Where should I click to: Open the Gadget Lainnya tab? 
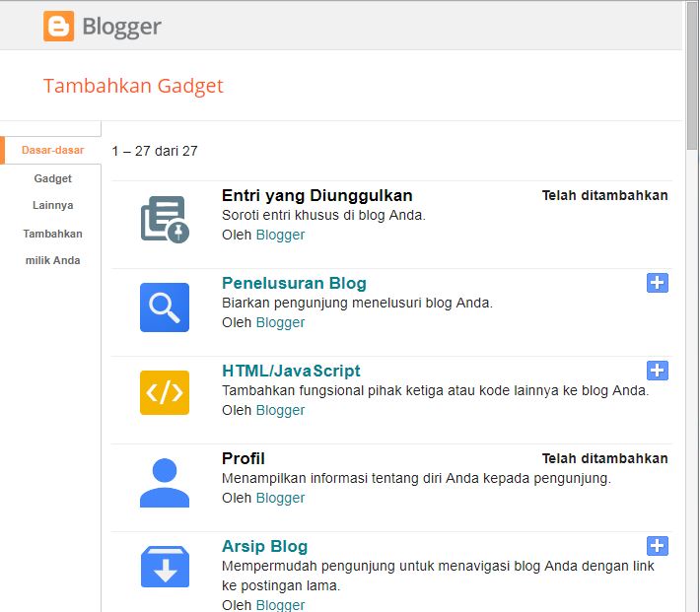(x=52, y=192)
